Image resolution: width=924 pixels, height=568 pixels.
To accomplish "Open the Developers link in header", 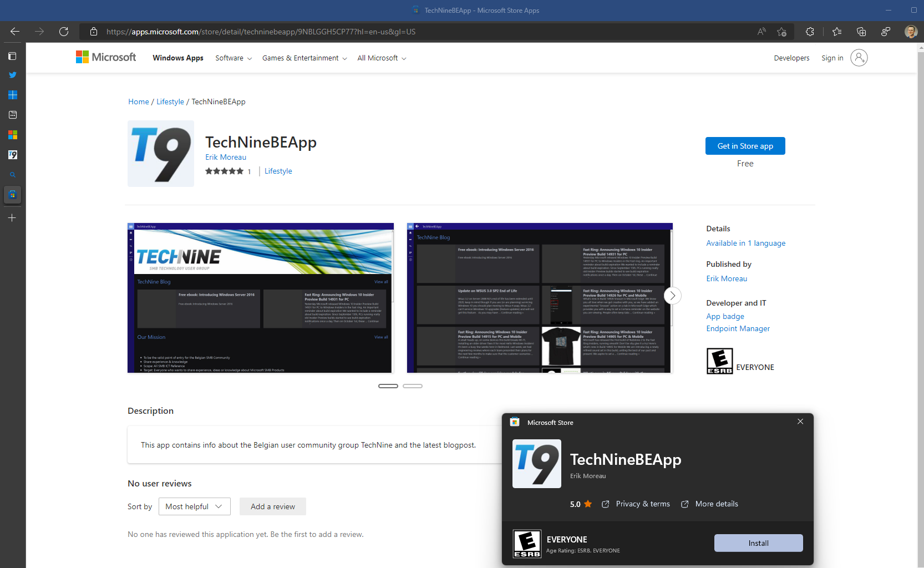I will [791, 58].
